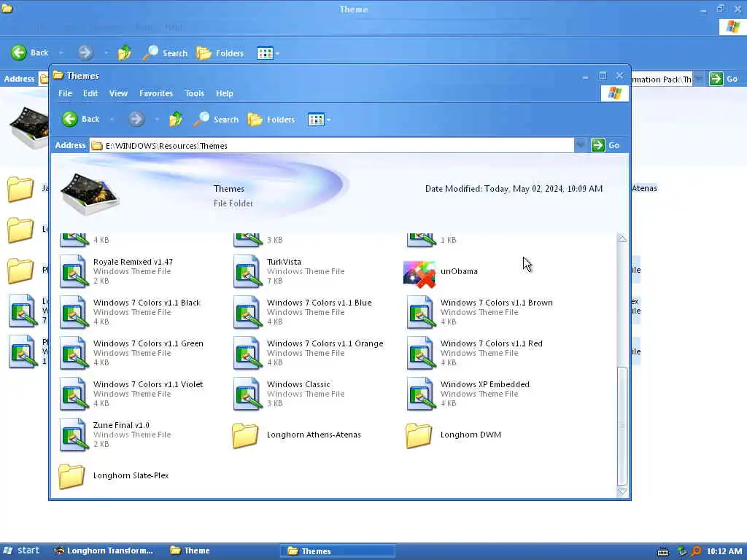The width and height of the screenshot is (747, 560).
Task: Open Favorites menu in Themes window
Action: coord(156,93)
